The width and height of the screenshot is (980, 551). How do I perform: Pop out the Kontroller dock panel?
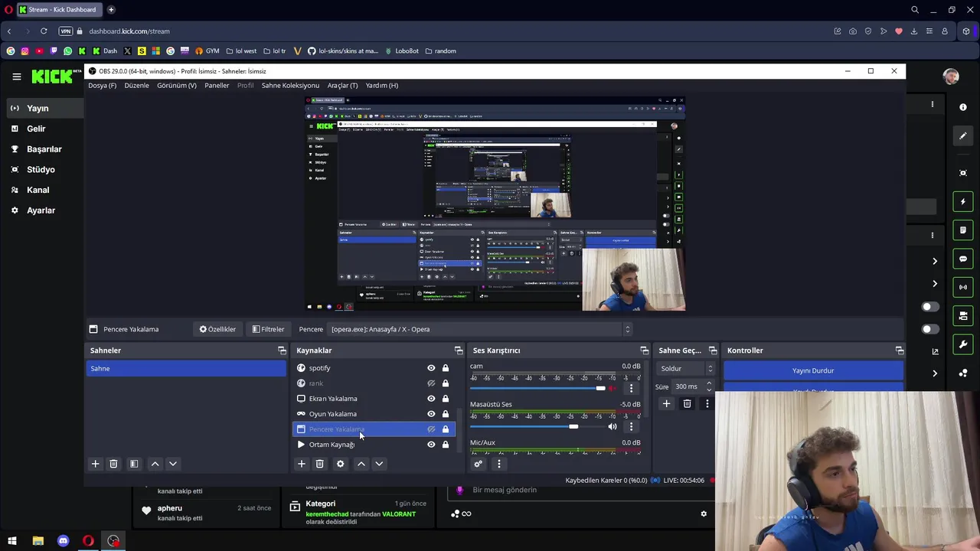click(x=900, y=350)
